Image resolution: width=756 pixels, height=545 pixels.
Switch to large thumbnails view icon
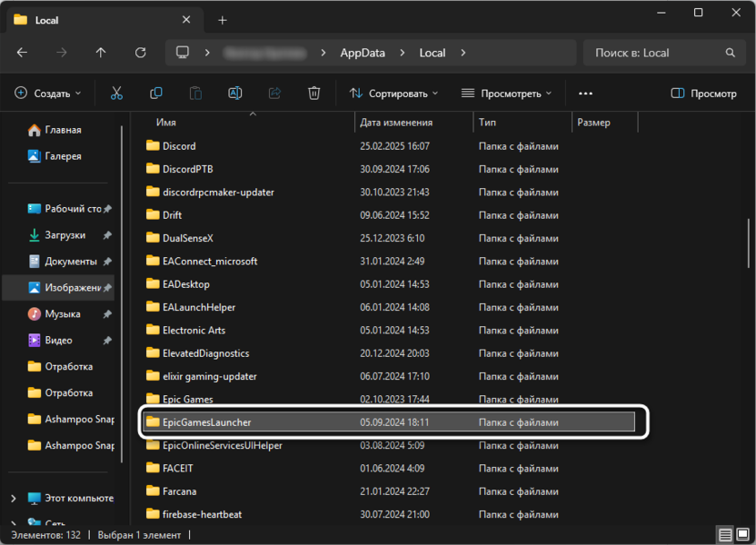(744, 534)
